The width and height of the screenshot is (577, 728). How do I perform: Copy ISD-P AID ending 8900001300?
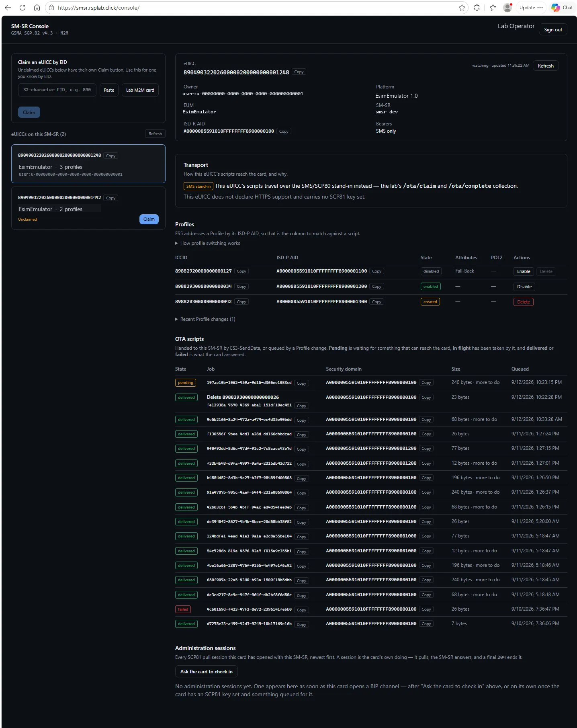coord(376,302)
